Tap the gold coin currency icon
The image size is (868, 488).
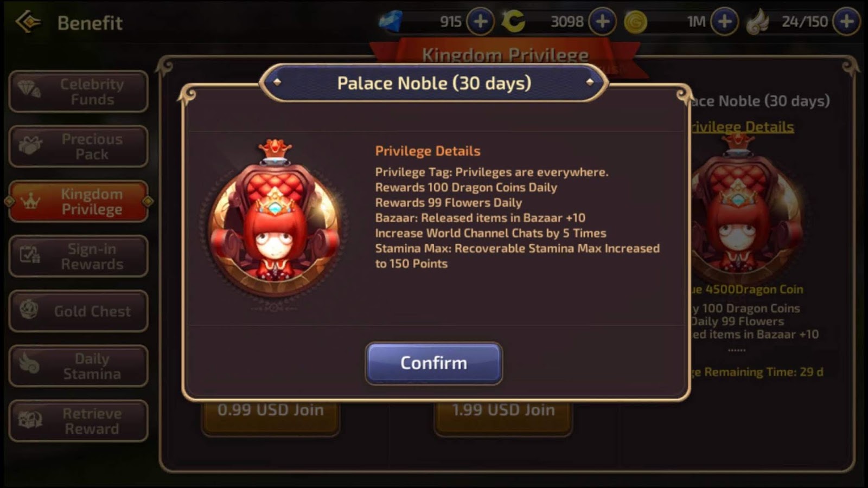(635, 22)
